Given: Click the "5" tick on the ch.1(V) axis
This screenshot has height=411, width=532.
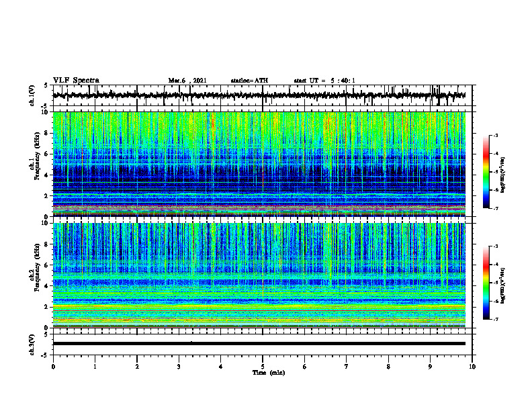Looking at the screenshot, I should (x=46, y=85).
